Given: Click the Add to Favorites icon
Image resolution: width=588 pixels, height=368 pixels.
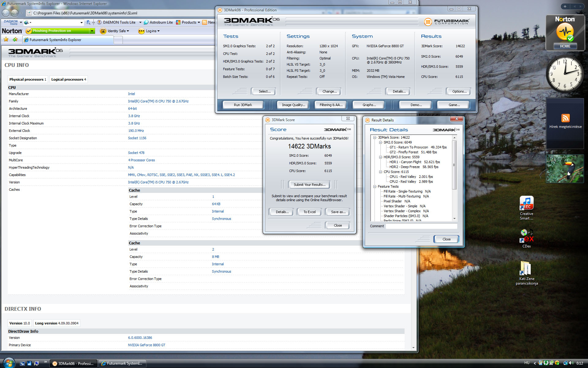Looking at the screenshot, I should pos(15,40).
